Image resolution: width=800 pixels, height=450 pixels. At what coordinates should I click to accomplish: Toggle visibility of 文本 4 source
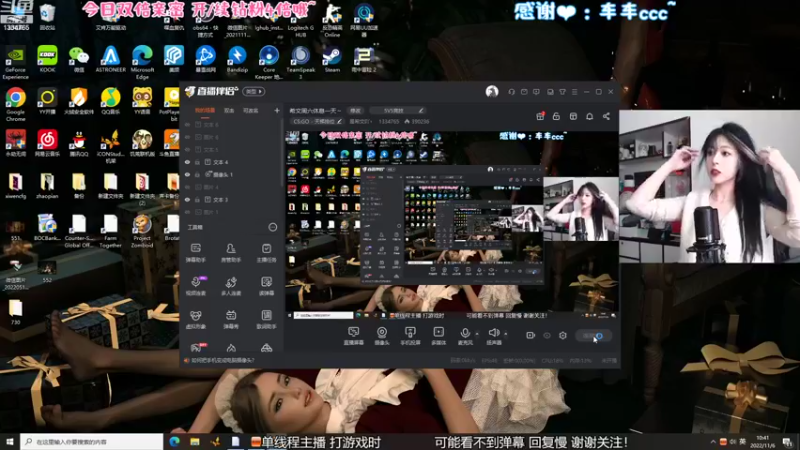pyautogui.click(x=187, y=162)
